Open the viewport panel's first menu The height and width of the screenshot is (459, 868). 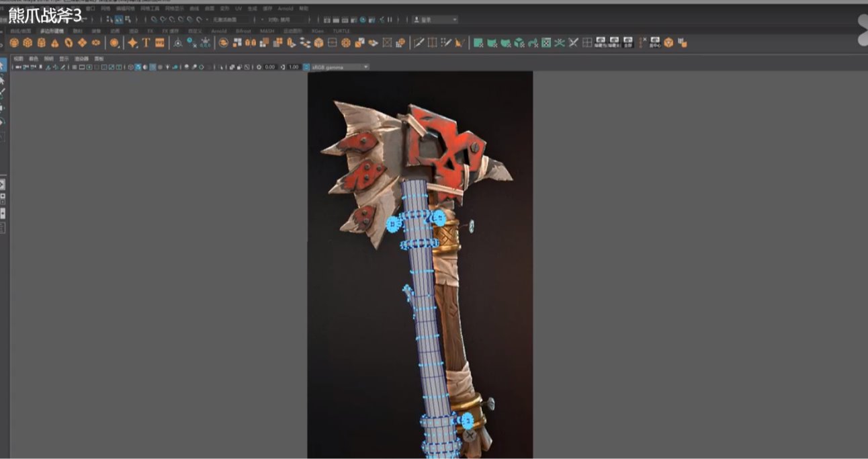pyautogui.click(x=18, y=58)
